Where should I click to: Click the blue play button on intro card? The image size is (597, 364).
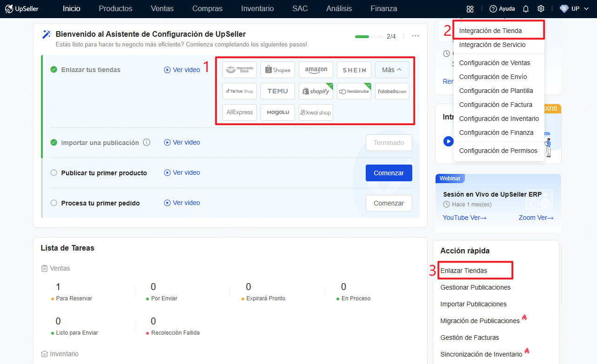[x=448, y=141]
